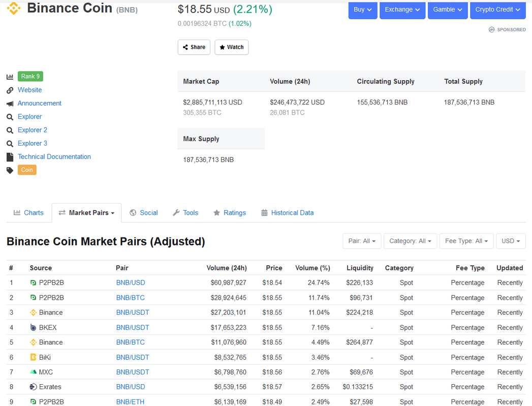Viewport: 532px width, 406px height.
Task: Click the P2PB2B logo in row 2
Action: tap(33, 297)
